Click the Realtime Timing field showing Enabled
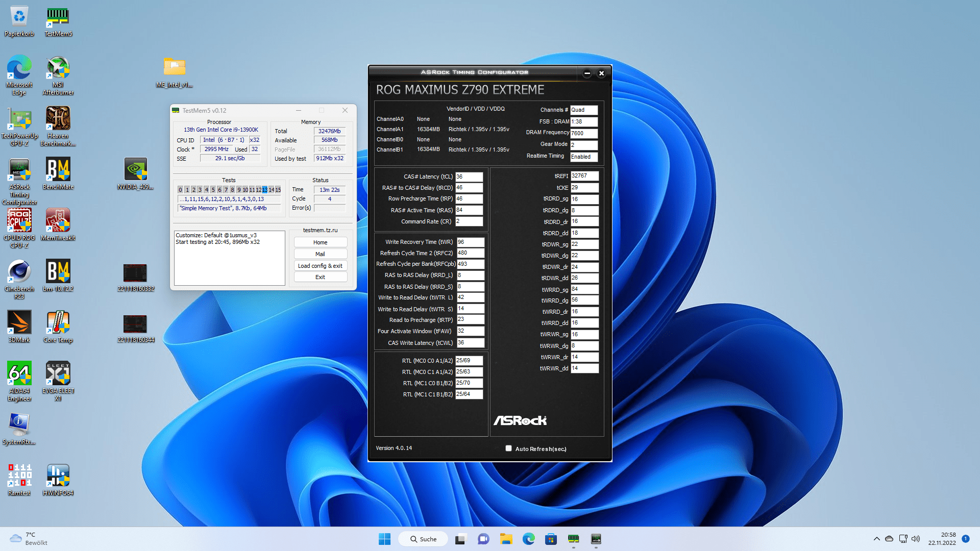This screenshot has height=551, width=980. [x=583, y=157]
